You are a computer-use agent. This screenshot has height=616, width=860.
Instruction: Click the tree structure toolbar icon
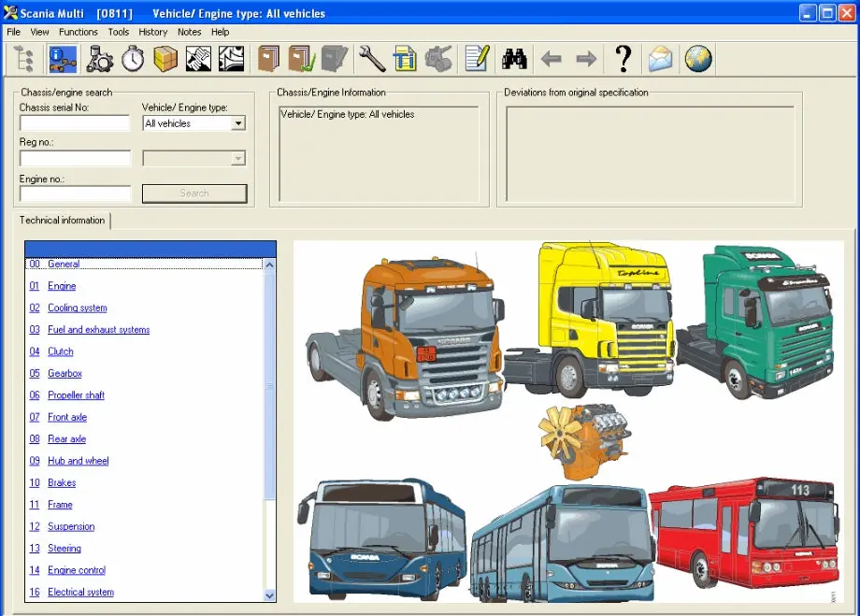(23, 59)
